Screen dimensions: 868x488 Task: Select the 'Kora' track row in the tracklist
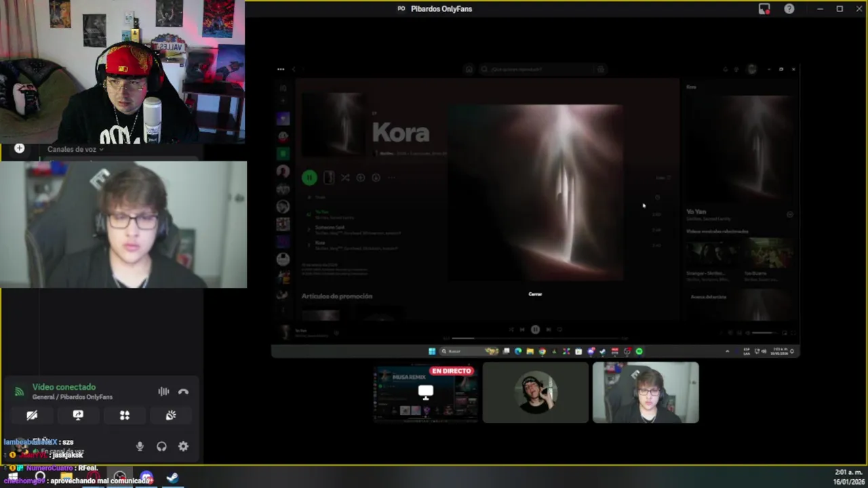click(x=485, y=245)
